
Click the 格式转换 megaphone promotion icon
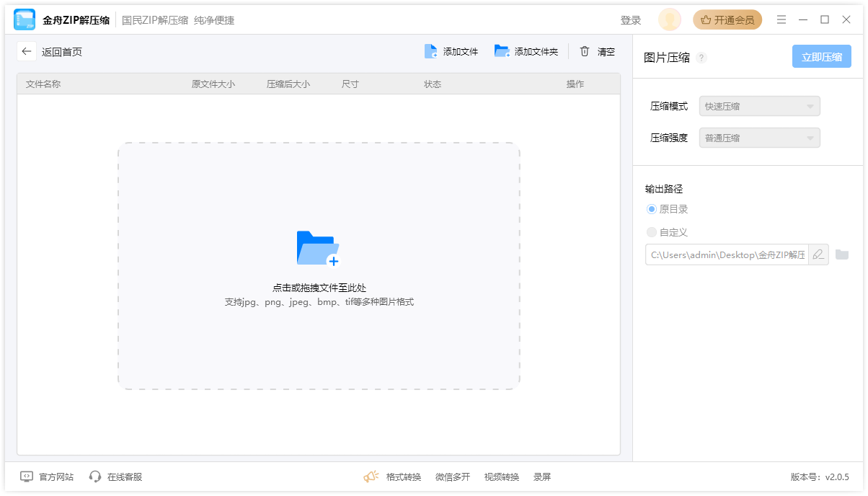pyautogui.click(x=370, y=476)
